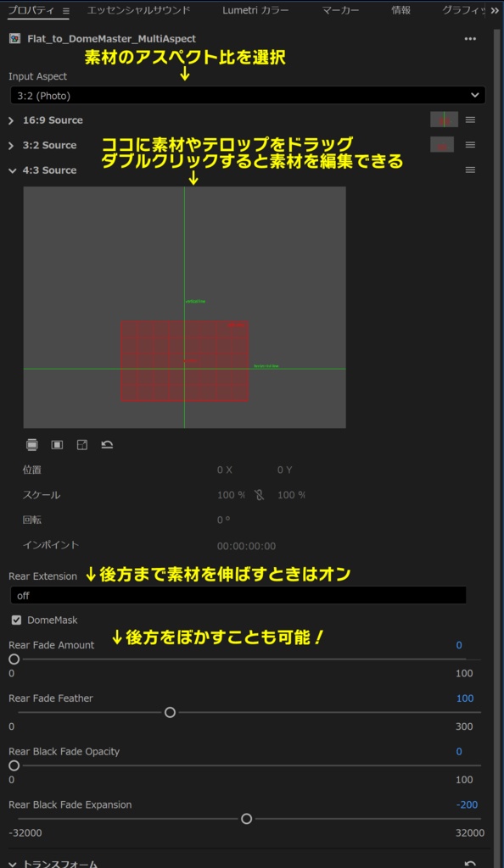This screenshot has height=868, width=504.
Task: Show hidden panel tabs with double chevron
Action: pyautogui.click(x=495, y=10)
